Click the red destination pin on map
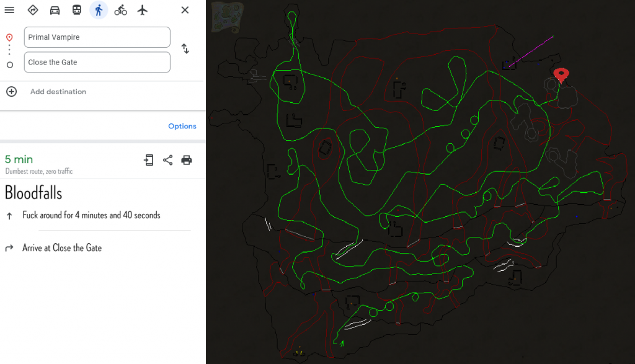635x364 pixels. (x=561, y=76)
